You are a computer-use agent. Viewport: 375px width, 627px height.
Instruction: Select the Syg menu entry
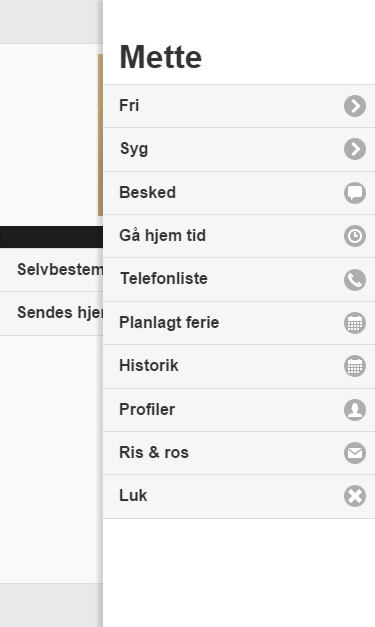tap(239, 150)
